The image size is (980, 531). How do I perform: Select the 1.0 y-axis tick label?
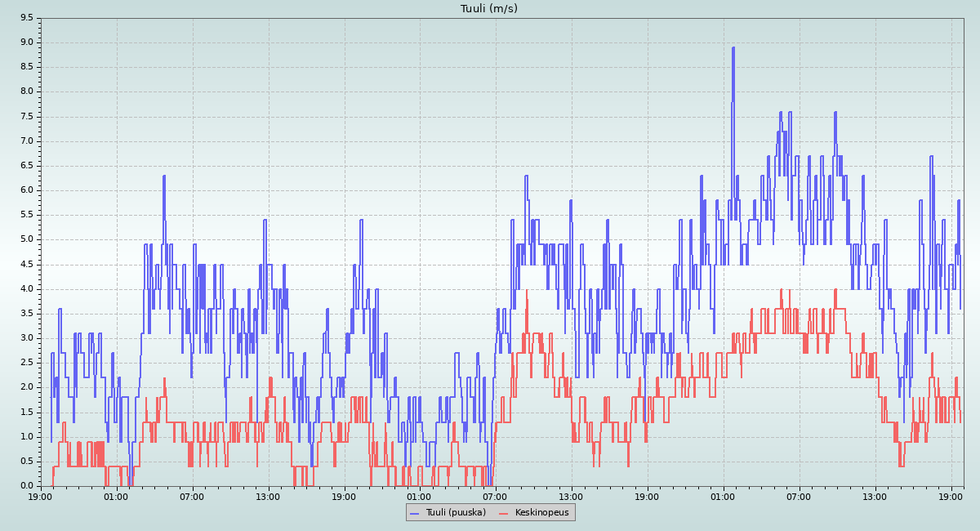pyautogui.click(x=26, y=436)
